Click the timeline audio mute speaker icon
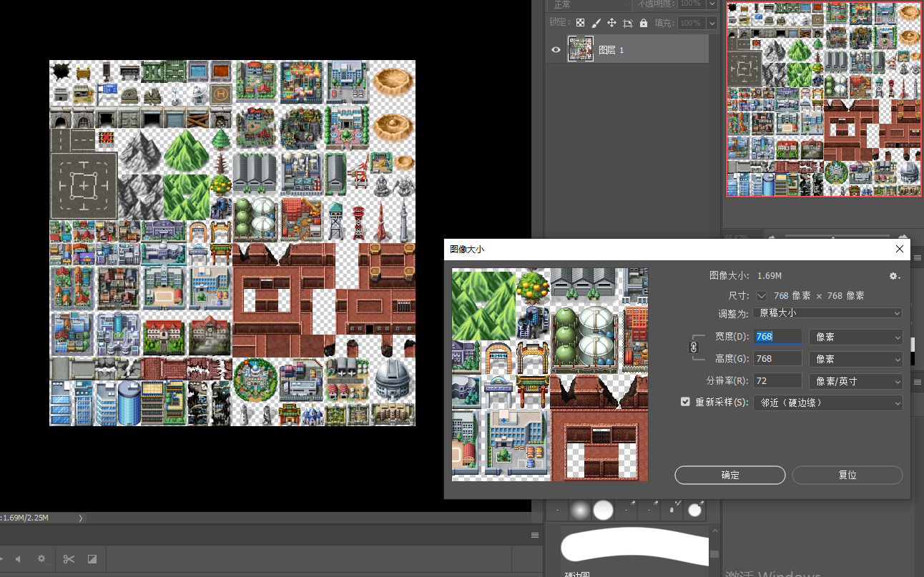924x577 pixels. pyautogui.click(x=19, y=558)
